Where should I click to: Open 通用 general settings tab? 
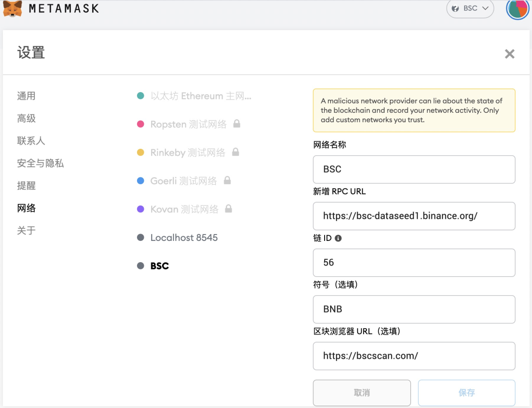(26, 96)
